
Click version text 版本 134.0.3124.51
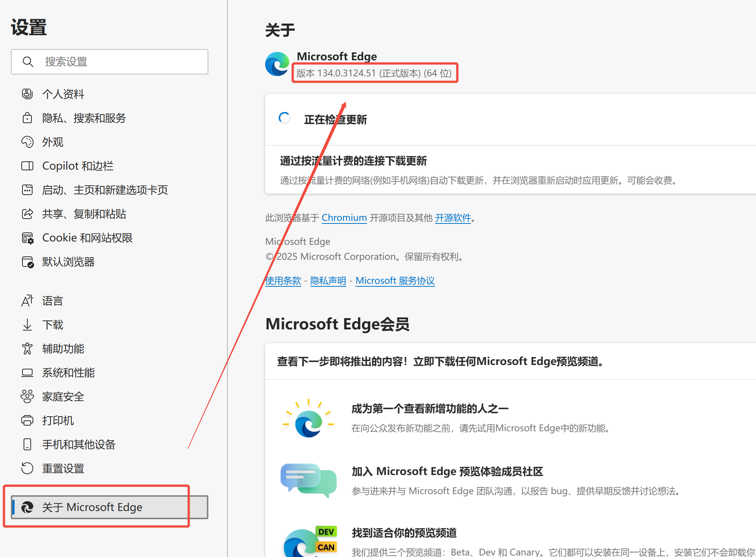[x=374, y=73]
